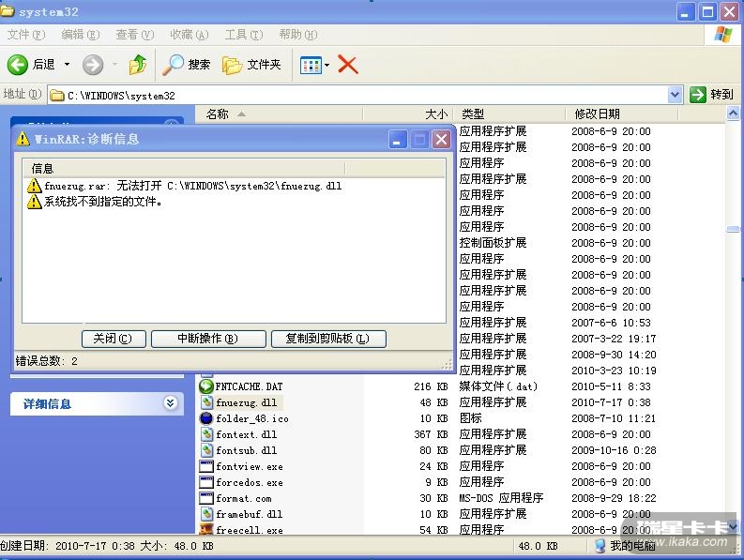Select the folder_48.ico file icon
Image resolution: width=744 pixels, height=560 pixels.
205,418
